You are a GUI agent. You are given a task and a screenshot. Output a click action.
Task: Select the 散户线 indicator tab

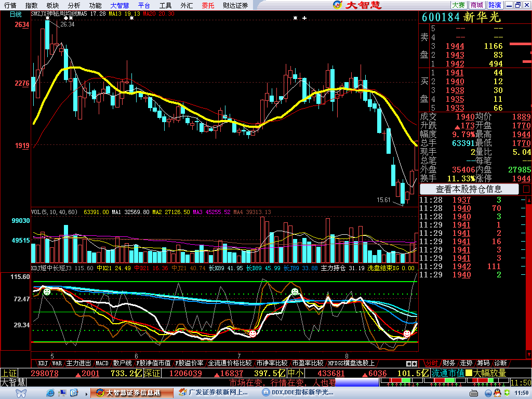[x=122, y=363]
